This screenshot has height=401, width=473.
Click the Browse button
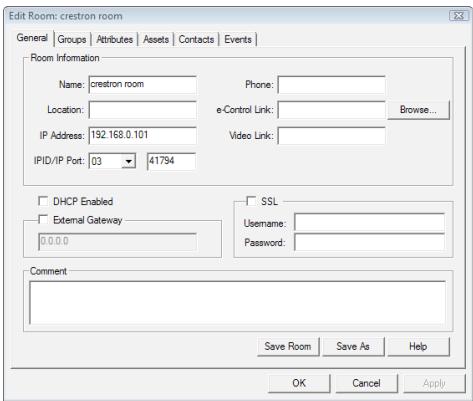pyautogui.click(x=418, y=110)
